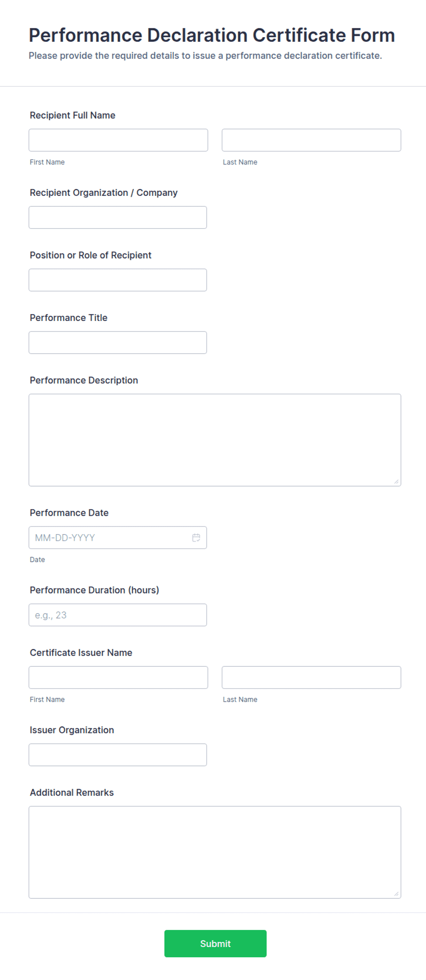Click the Performance Declaration Certificate Form heading
The width and height of the screenshot is (426, 980).
coord(212,35)
